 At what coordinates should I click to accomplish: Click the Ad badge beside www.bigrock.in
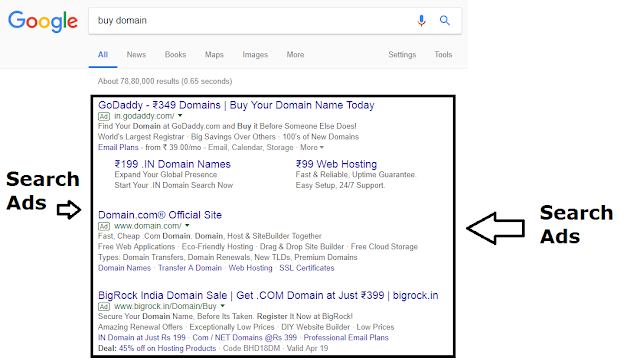[104, 307]
